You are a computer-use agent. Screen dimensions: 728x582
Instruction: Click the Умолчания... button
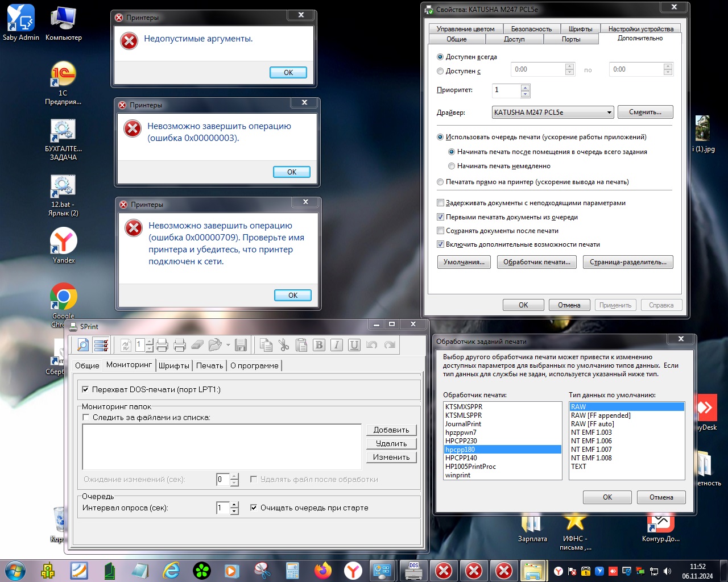tap(464, 262)
